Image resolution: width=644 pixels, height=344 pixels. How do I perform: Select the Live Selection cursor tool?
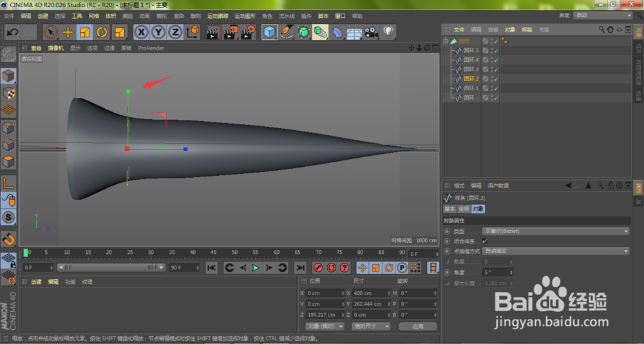(x=51, y=32)
